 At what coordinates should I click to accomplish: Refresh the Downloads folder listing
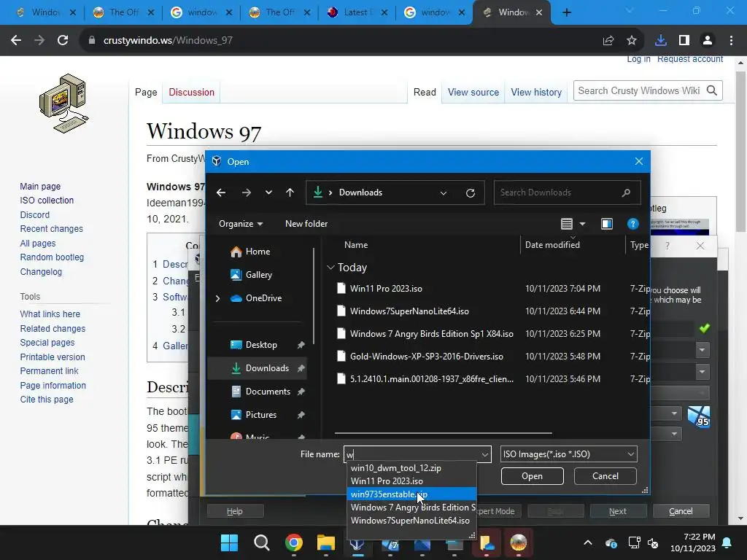pyautogui.click(x=471, y=192)
